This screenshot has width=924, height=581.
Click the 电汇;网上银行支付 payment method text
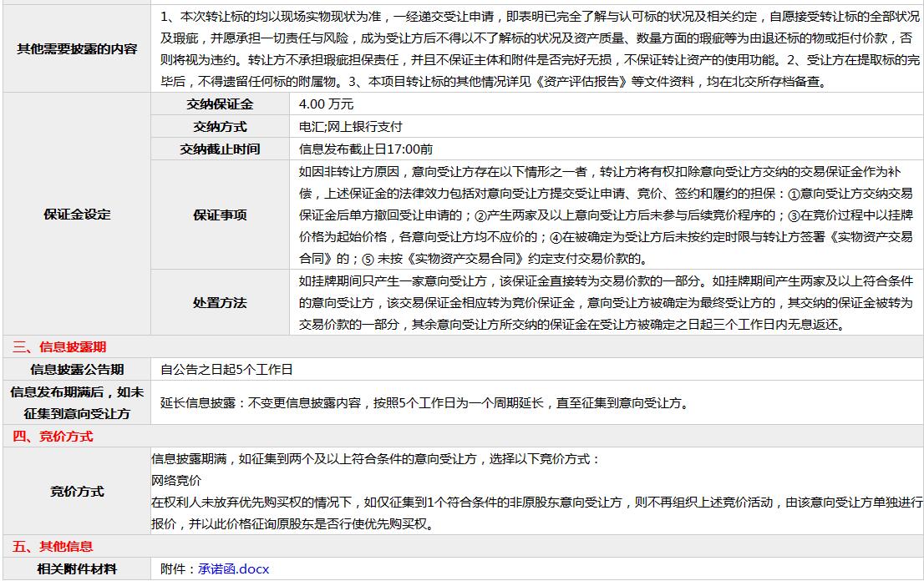pos(350,127)
